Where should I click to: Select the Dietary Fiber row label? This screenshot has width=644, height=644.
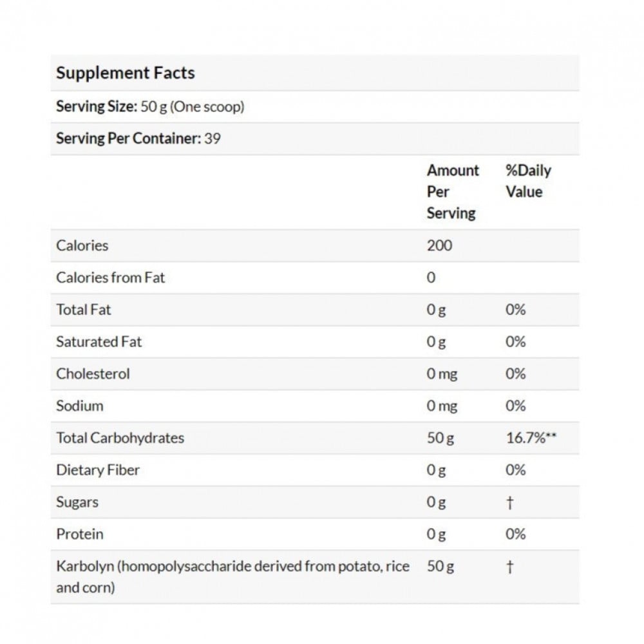(x=97, y=470)
